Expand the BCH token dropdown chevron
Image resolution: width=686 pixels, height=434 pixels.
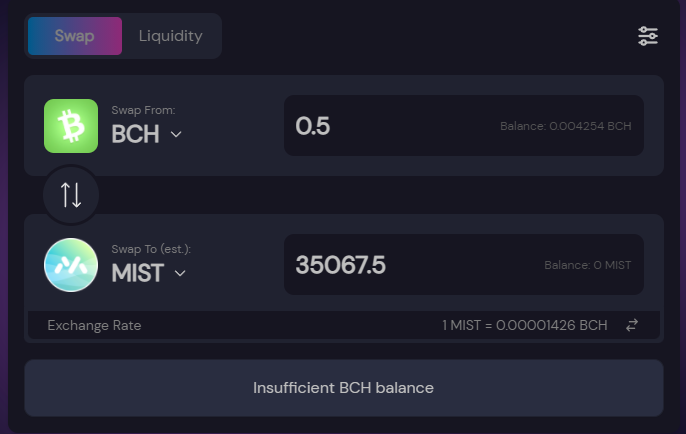pyautogui.click(x=176, y=134)
